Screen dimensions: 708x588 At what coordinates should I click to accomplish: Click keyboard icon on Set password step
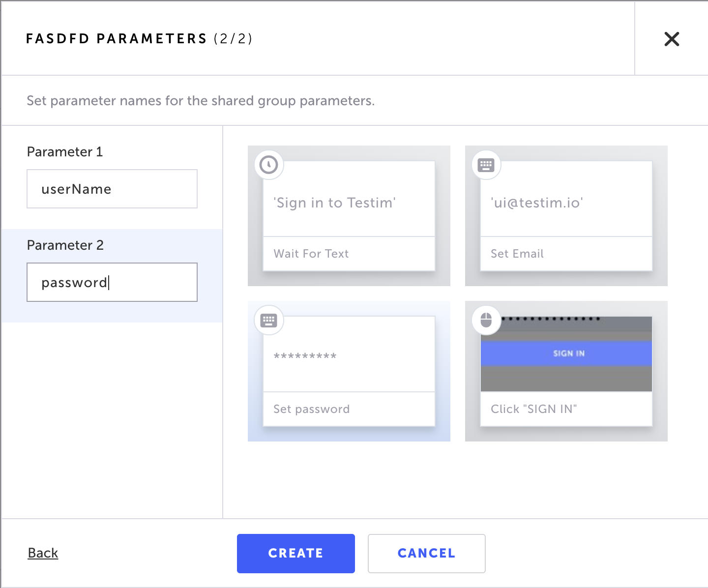tap(269, 321)
